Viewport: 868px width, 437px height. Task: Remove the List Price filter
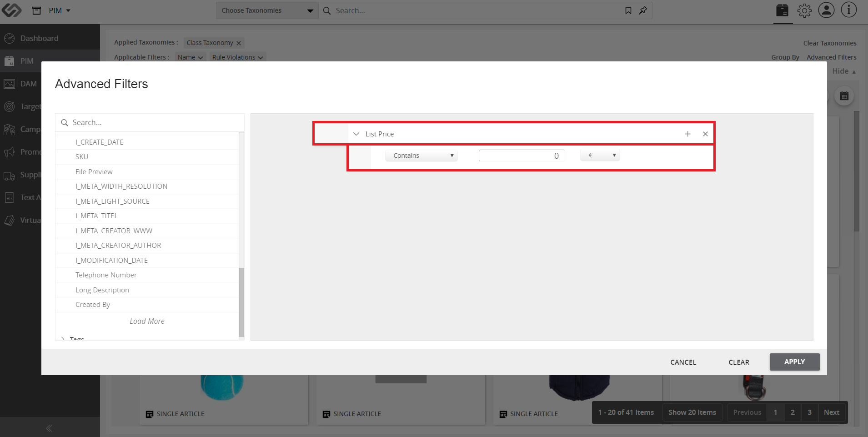[705, 134]
